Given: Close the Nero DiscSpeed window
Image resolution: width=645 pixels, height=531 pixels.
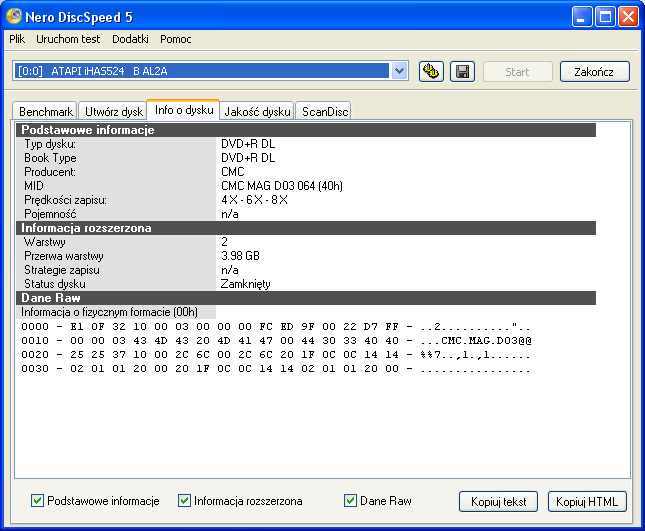Looking at the screenshot, I should click(x=628, y=17).
